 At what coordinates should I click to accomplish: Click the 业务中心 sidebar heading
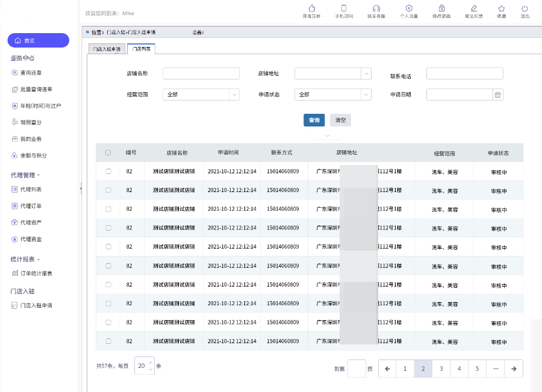pos(22,58)
